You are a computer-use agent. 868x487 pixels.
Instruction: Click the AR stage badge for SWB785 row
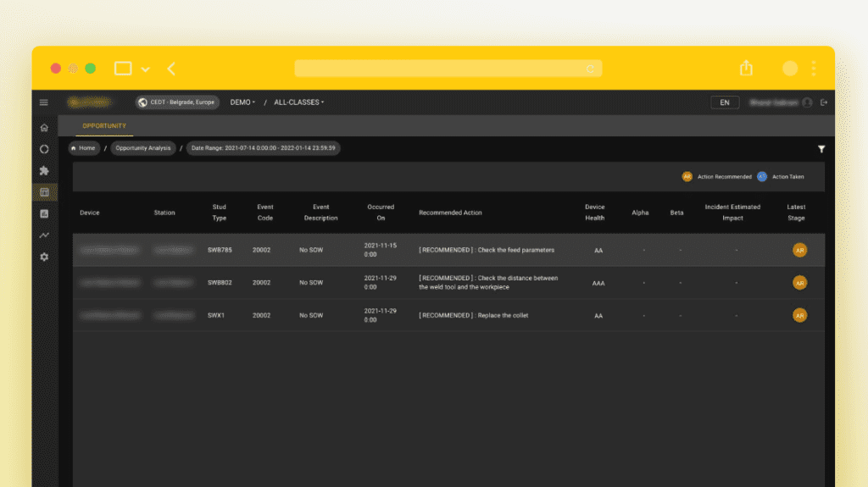pyautogui.click(x=799, y=250)
